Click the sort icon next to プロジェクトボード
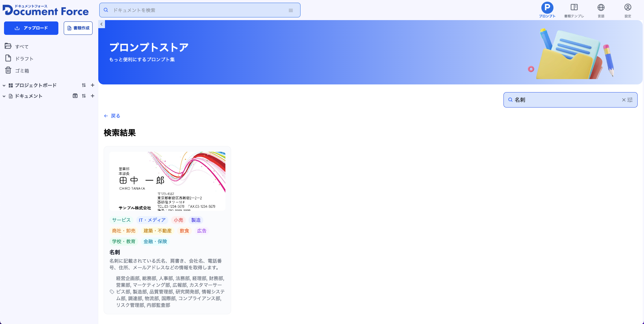644x324 pixels. pos(84,85)
